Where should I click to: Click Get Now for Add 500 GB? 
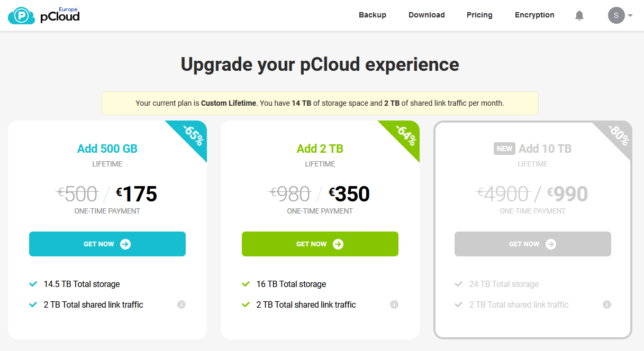coord(107,244)
